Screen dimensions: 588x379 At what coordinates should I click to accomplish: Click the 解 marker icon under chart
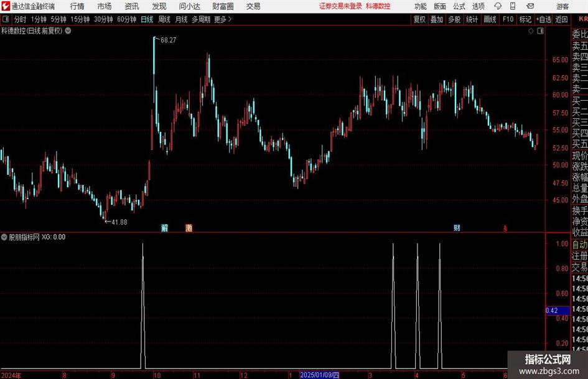coord(164,228)
